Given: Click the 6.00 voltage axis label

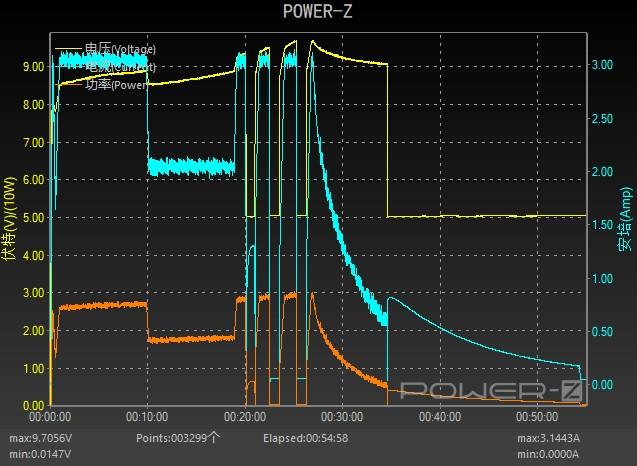Looking at the screenshot, I should coord(33,180).
